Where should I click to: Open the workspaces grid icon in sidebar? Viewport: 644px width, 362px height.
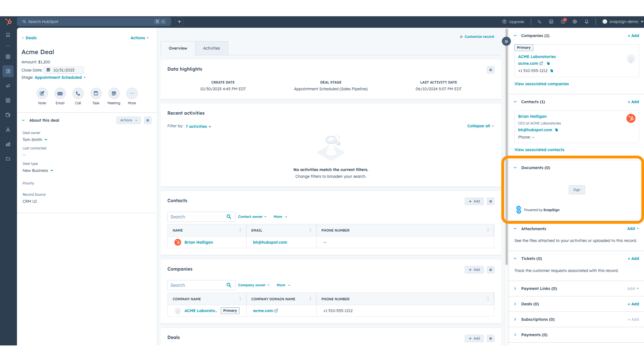pos(8,57)
